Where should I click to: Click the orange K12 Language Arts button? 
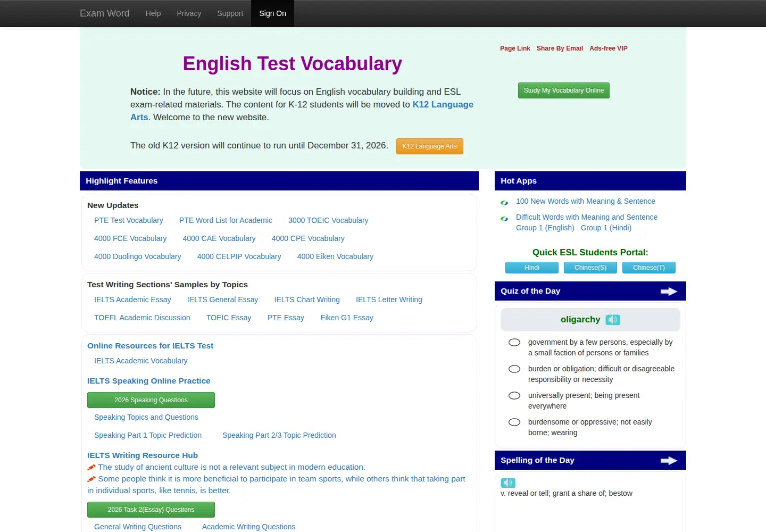click(x=430, y=146)
